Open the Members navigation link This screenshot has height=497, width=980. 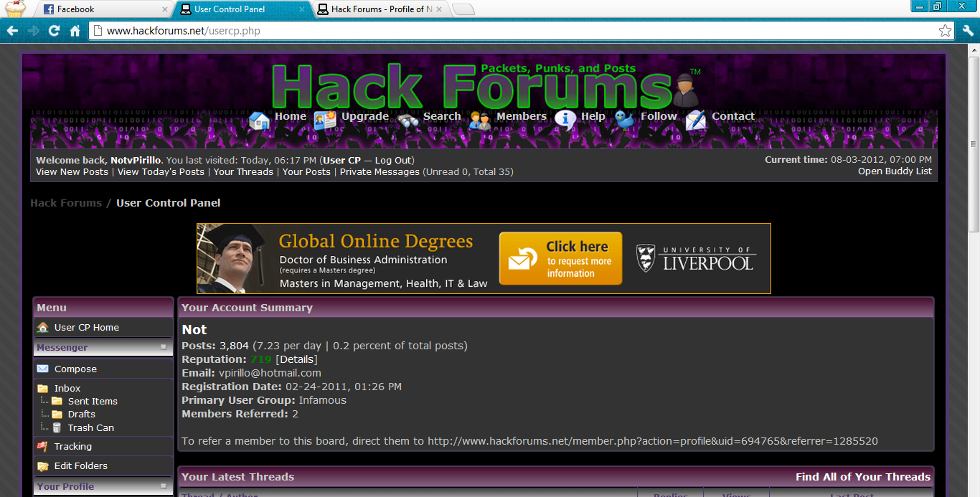coord(522,116)
